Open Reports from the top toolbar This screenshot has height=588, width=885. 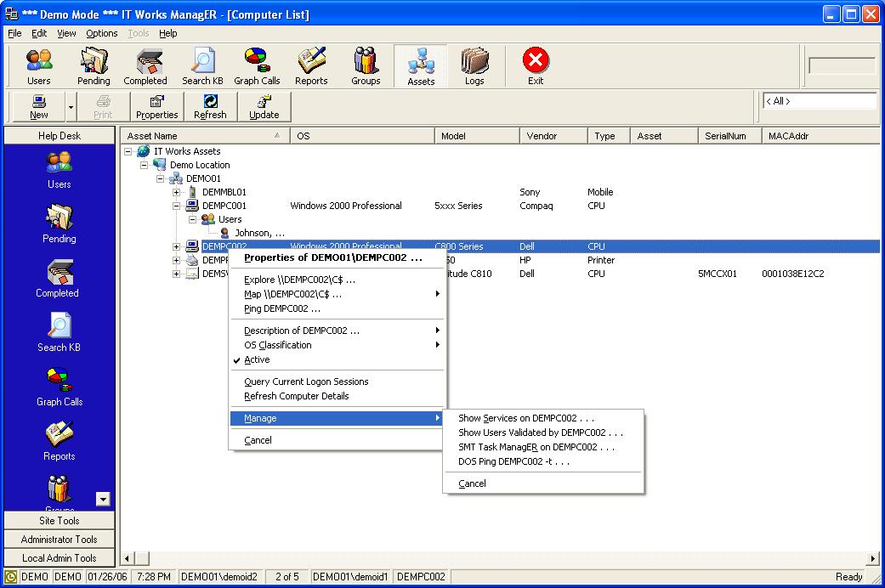(x=311, y=66)
